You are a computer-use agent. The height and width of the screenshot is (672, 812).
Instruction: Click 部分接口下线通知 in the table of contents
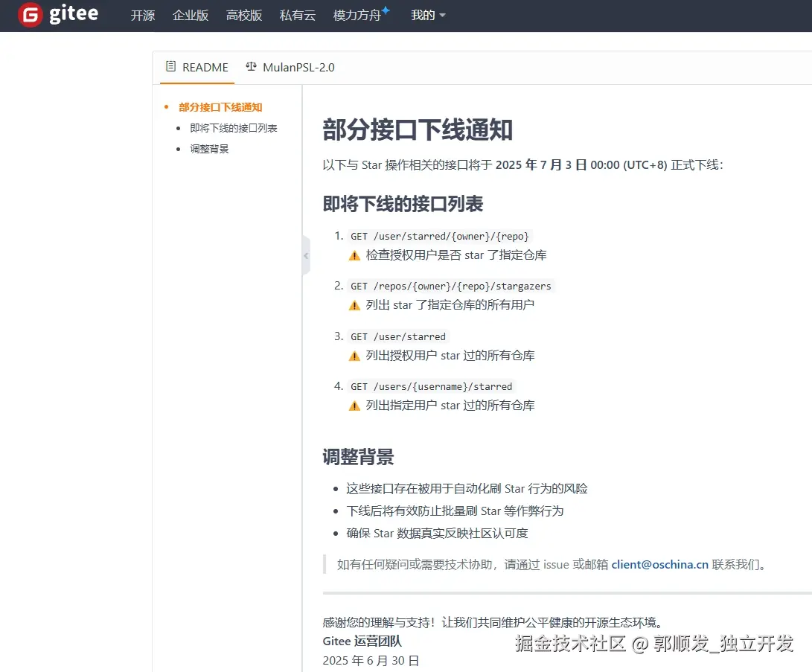tap(219, 107)
